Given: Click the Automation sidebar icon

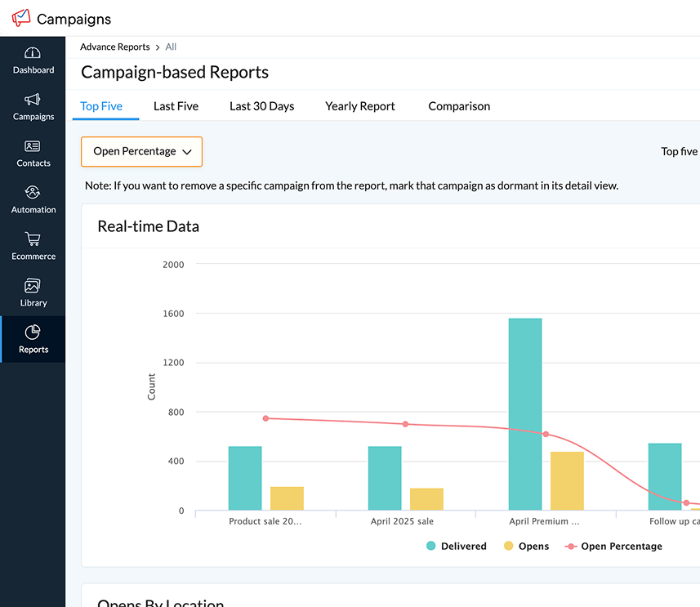Looking at the screenshot, I should (x=33, y=199).
